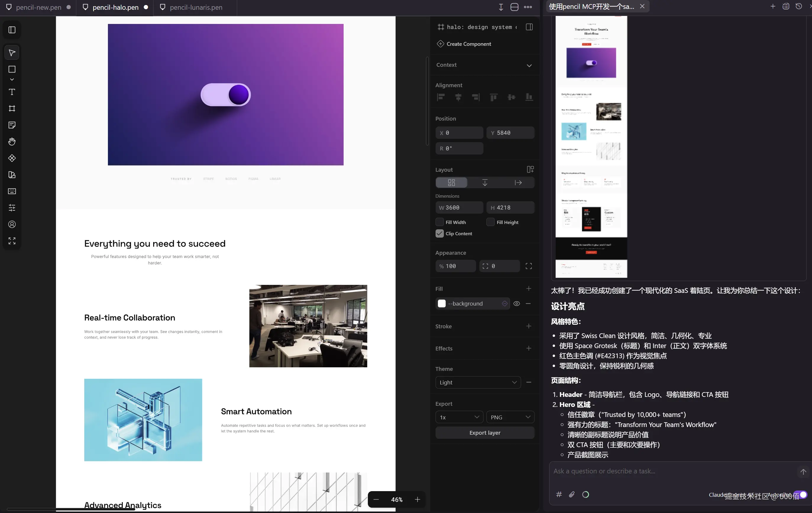
Task: Click the sticky note tool icon
Action: pyautogui.click(x=12, y=125)
